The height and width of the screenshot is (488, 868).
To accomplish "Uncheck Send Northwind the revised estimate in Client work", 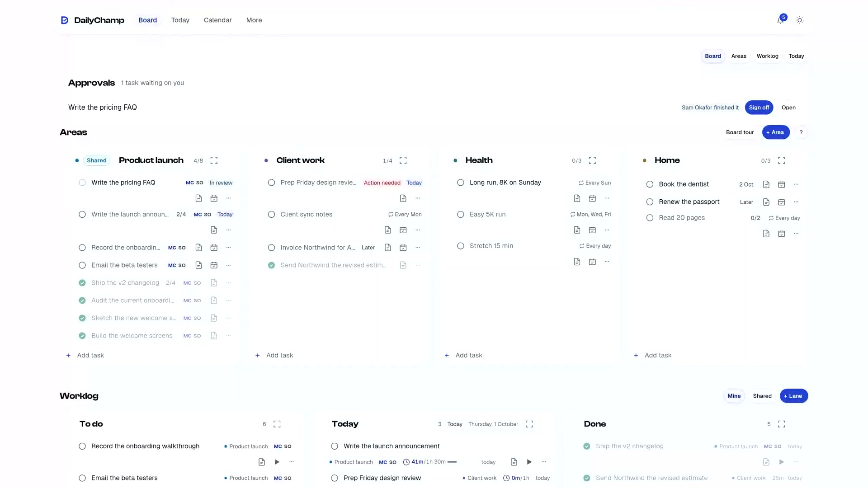I will coord(271,265).
